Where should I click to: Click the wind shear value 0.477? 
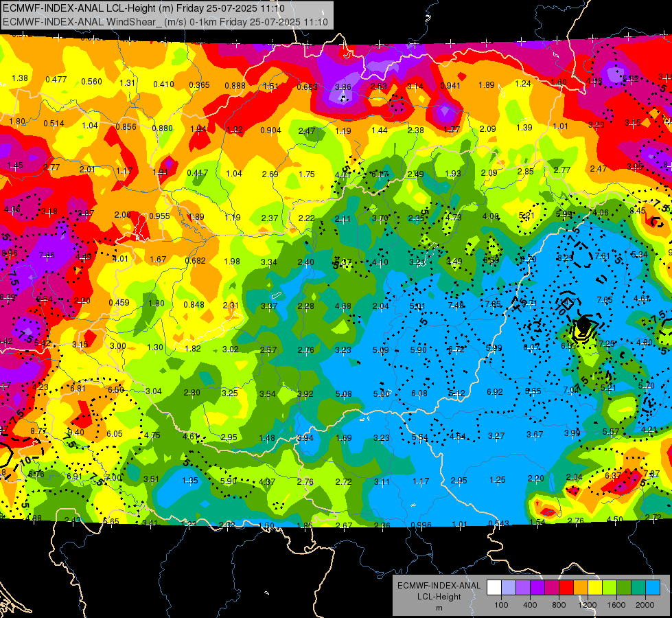pos(56,80)
